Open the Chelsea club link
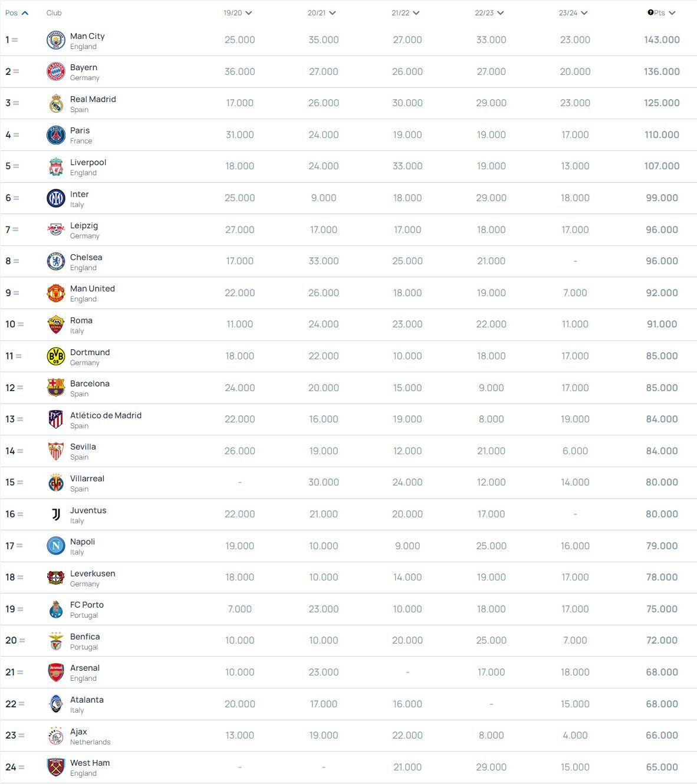697x784 pixels. pyautogui.click(x=86, y=257)
